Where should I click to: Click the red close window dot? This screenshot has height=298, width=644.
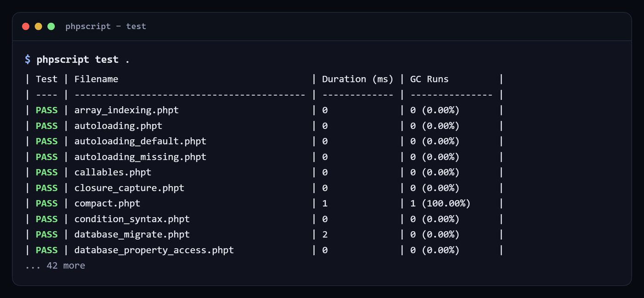click(x=26, y=26)
